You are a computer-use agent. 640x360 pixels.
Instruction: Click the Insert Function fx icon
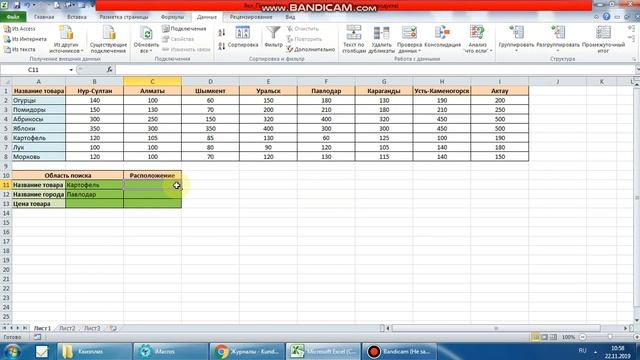(109, 70)
